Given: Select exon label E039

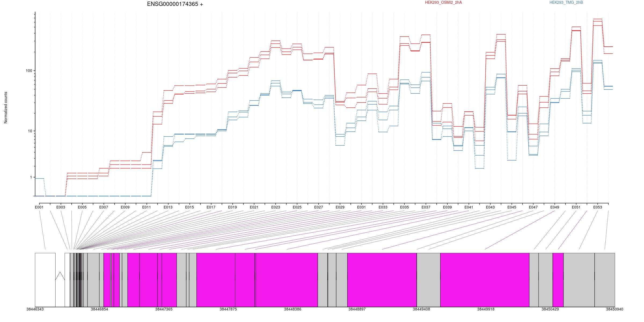Looking at the screenshot, I should [x=447, y=207].
